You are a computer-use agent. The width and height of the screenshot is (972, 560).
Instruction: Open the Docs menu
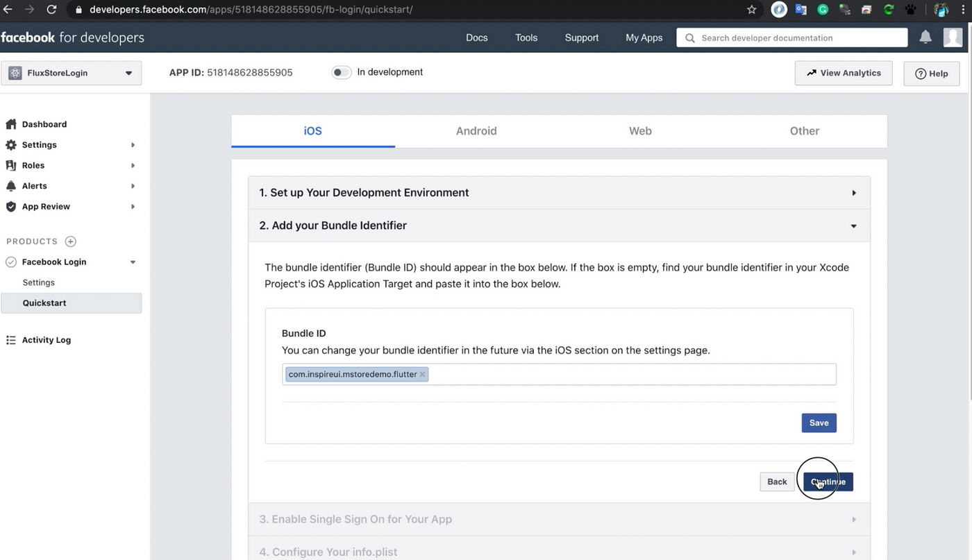pos(477,37)
